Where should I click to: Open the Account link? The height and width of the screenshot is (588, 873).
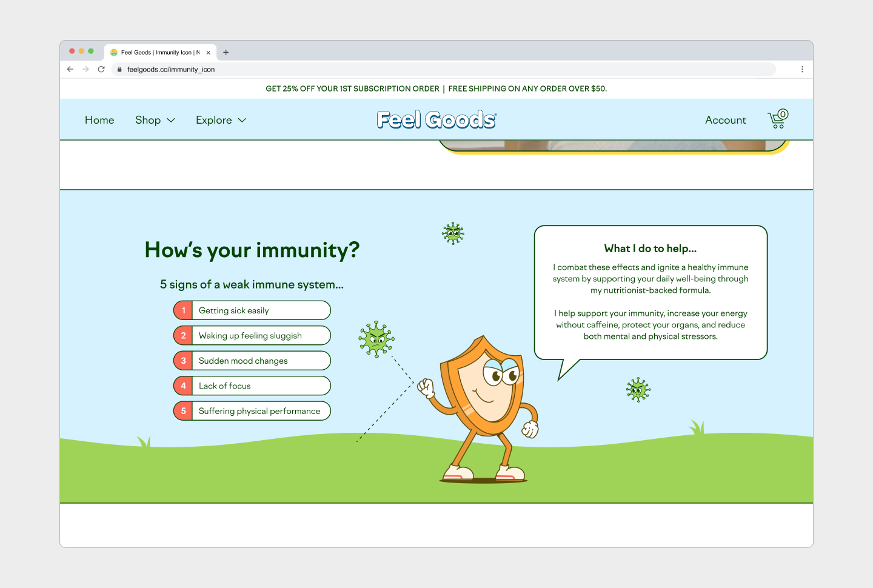click(726, 120)
